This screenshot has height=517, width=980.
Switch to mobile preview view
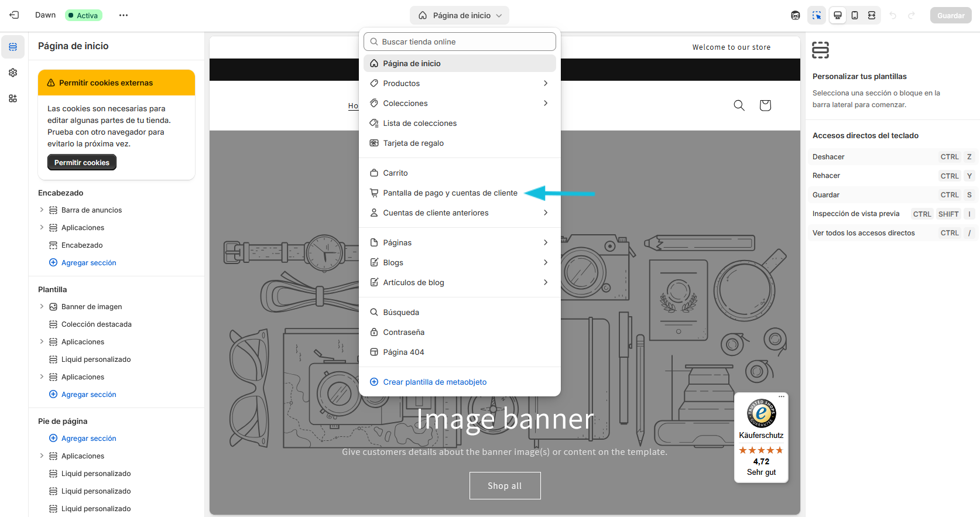(x=855, y=15)
